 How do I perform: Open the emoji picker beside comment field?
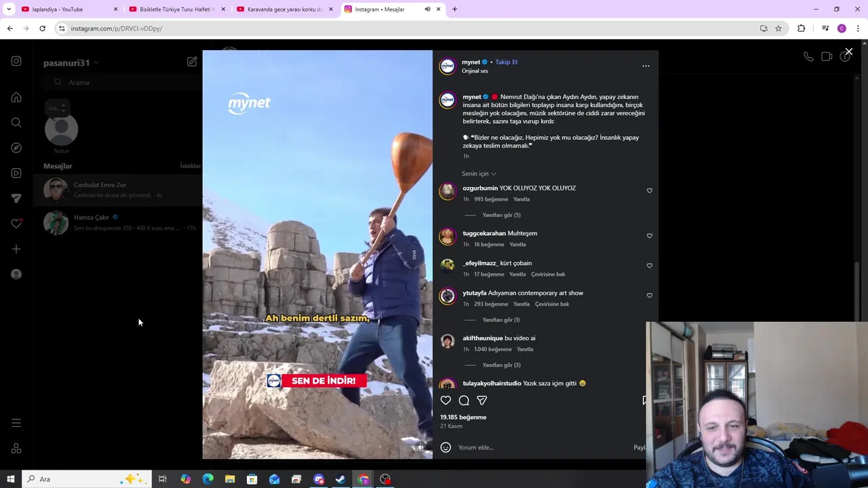pyautogui.click(x=446, y=447)
